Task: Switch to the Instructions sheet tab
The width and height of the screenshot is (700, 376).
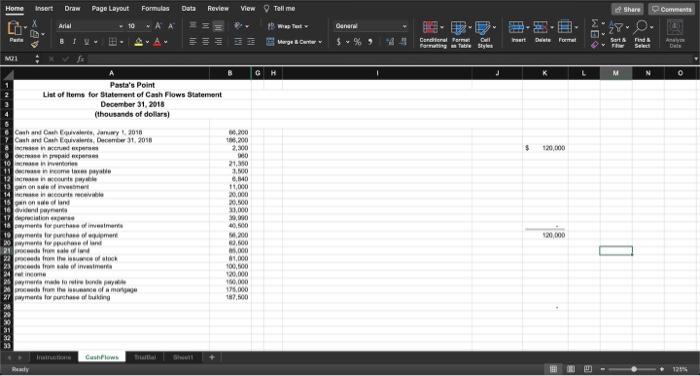Action: pyautogui.click(x=54, y=357)
